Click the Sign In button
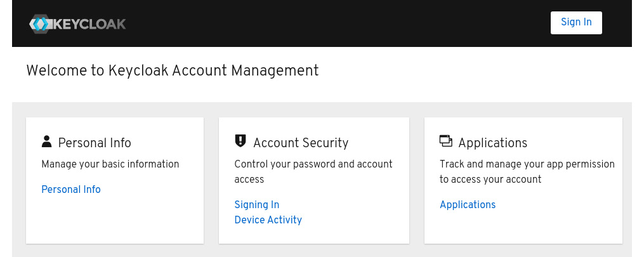This screenshot has width=644, height=257. [576, 23]
